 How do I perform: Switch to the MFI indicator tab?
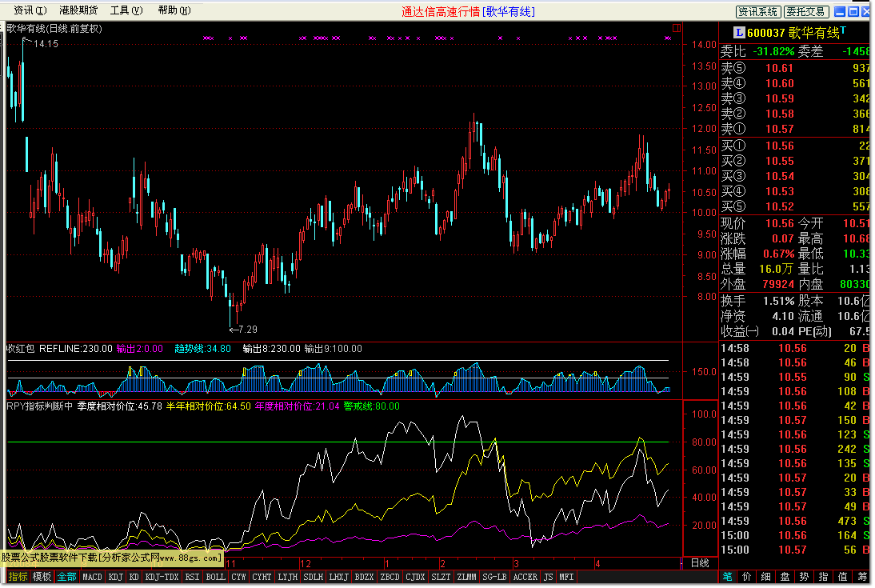[566, 577]
